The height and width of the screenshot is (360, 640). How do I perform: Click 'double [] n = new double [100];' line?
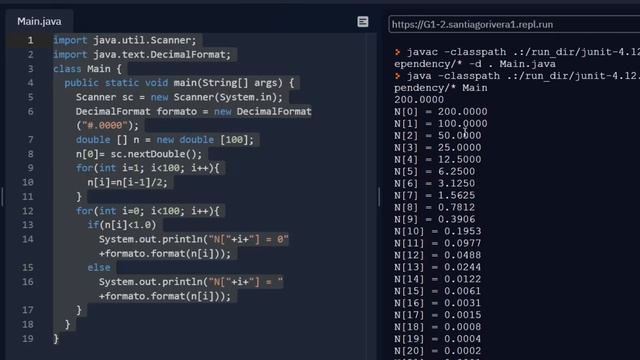pos(164,140)
